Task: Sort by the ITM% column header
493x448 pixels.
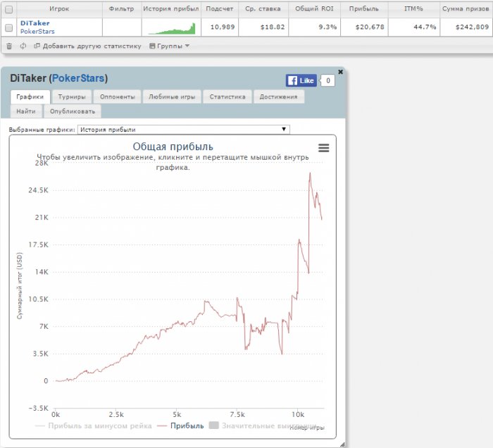Action: [413, 8]
